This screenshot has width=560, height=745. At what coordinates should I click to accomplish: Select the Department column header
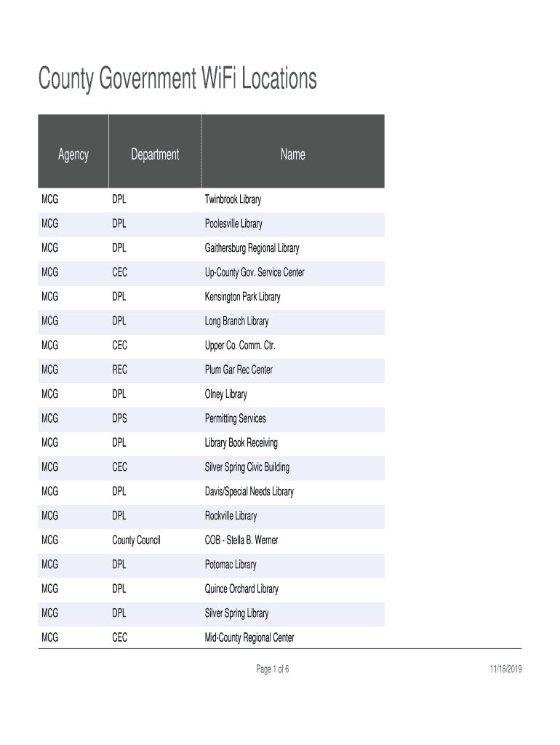point(155,154)
